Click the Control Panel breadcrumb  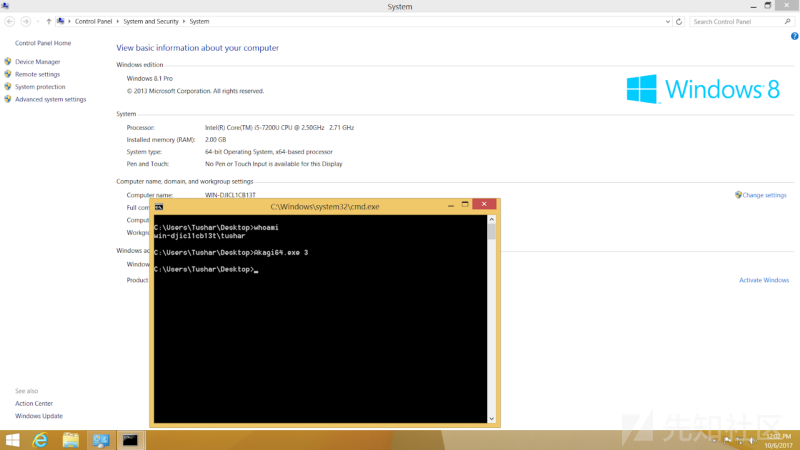[x=93, y=21]
